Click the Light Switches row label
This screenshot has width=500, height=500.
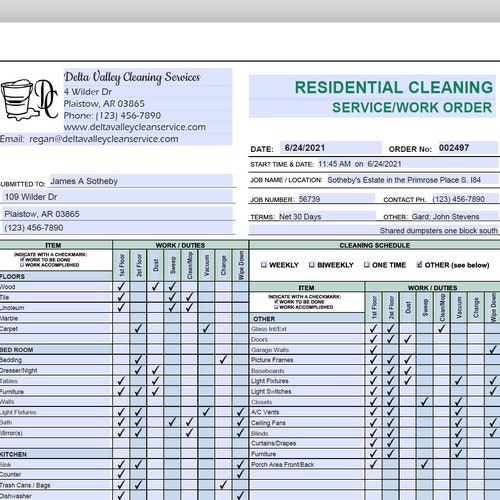(x=271, y=391)
